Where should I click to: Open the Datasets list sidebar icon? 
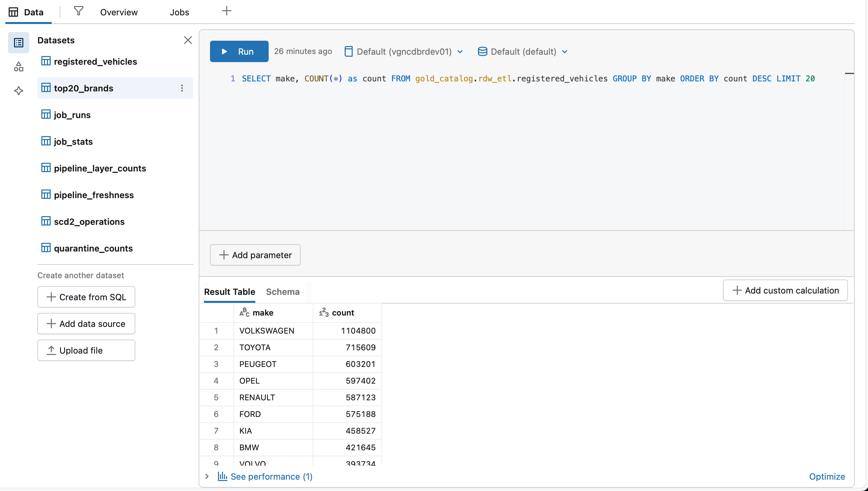coord(19,43)
